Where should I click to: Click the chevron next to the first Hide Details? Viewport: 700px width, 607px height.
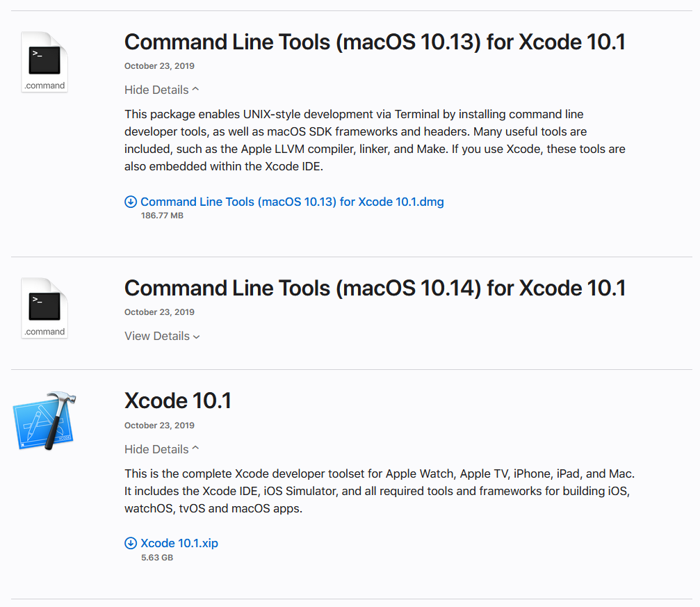click(x=193, y=88)
